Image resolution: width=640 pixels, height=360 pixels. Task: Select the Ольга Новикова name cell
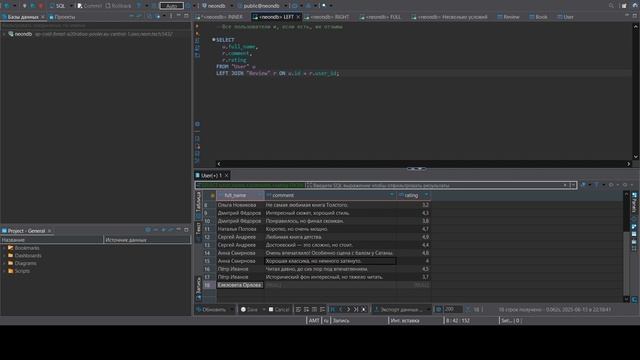coord(240,205)
